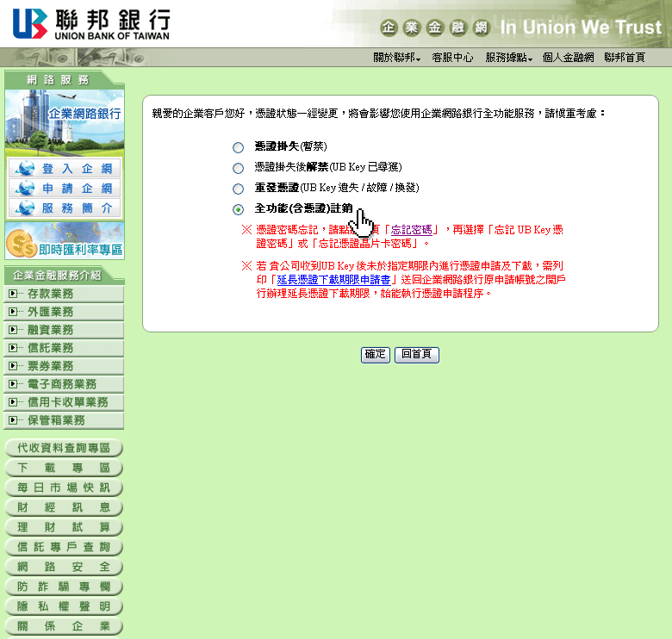Open the 信託專戶查詢 sidebar button
Screen dimensions: 672x639
(64, 547)
